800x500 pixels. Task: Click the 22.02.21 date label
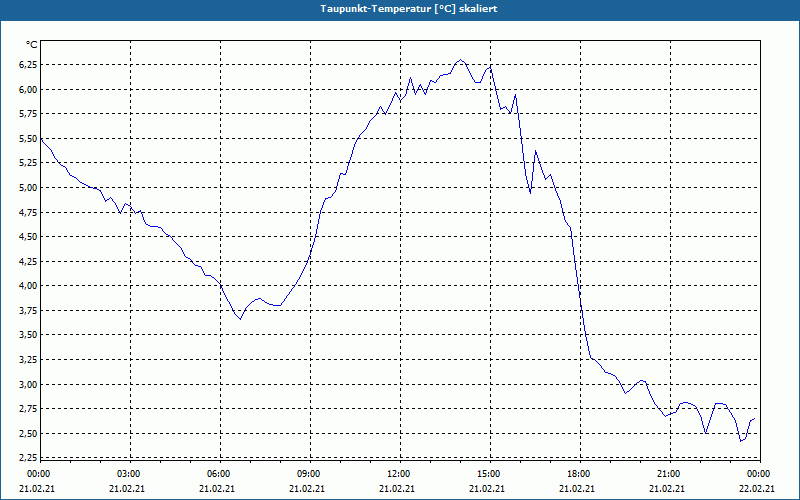757,489
